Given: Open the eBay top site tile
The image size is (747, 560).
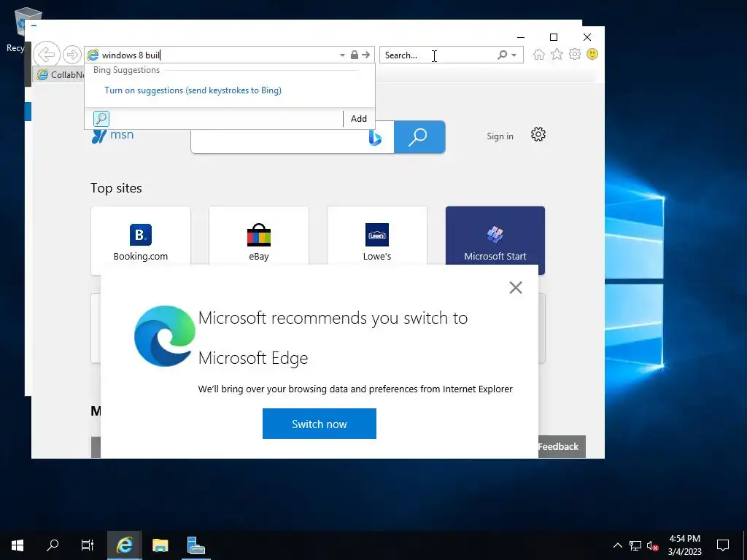Looking at the screenshot, I should coord(259,236).
